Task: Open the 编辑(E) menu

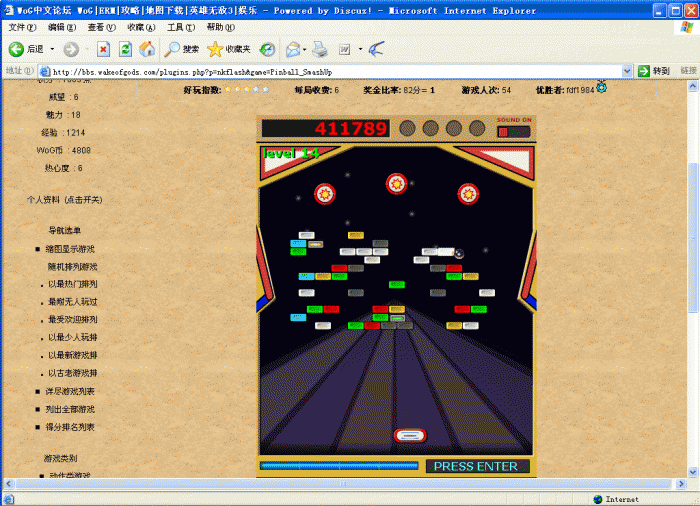Action: [62, 28]
